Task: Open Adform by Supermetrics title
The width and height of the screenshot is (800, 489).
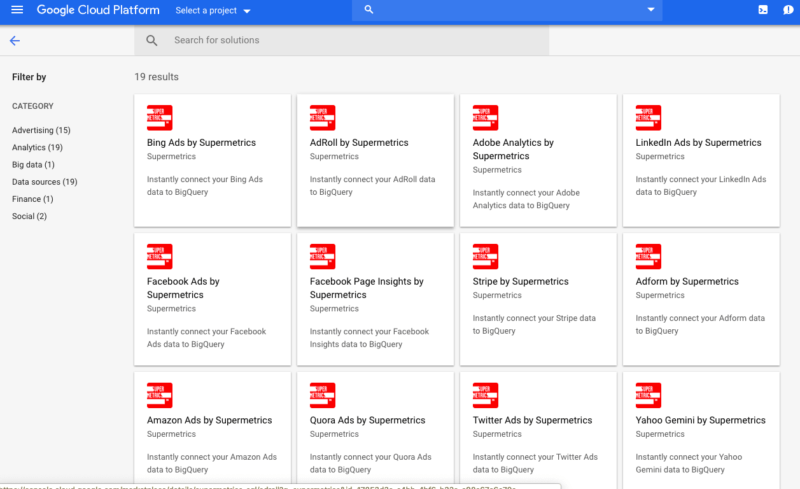Action: tap(687, 282)
